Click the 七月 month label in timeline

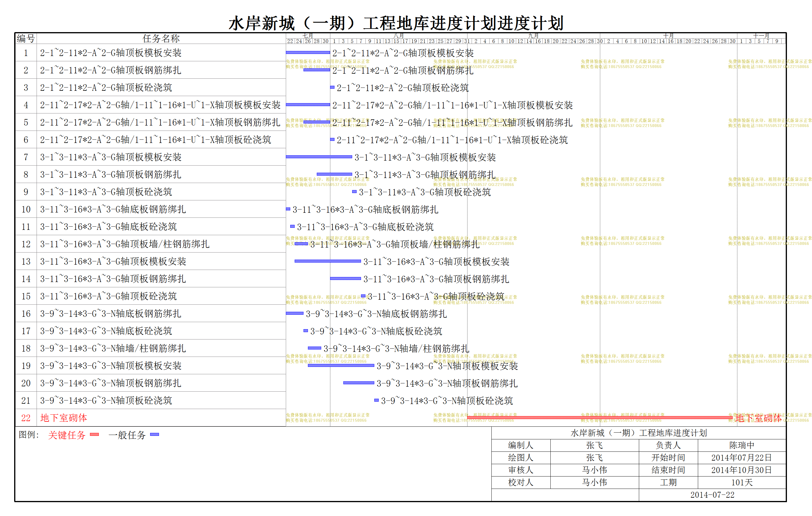(308, 35)
